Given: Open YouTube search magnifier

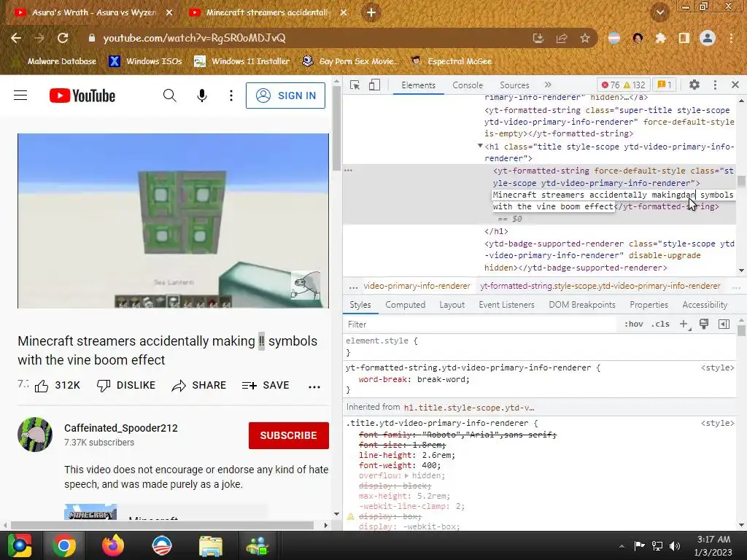Looking at the screenshot, I should (169, 96).
